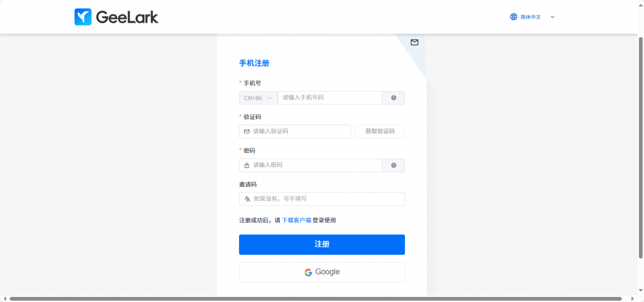644x302 pixels.
Task: Click the info icon beside phone number field
Action: pyautogui.click(x=394, y=98)
